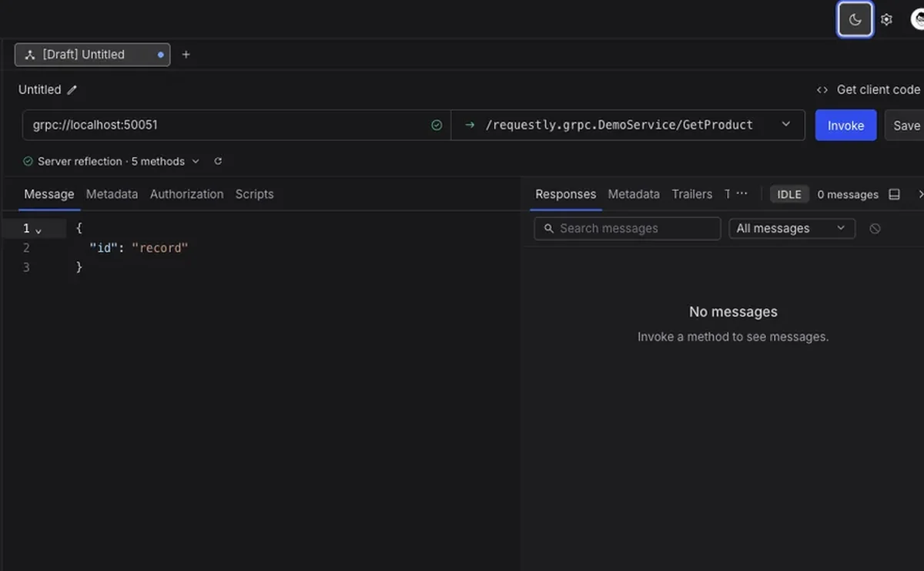Open the GetProduct method dropdown
Viewport: 924px width, 571px height.
pyautogui.click(x=628, y=125)
